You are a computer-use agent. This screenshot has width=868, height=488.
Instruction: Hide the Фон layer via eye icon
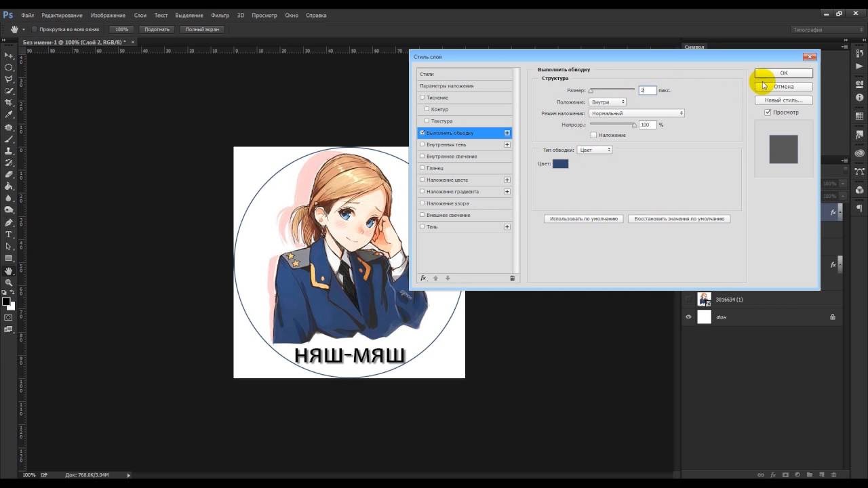coord(688,317)
